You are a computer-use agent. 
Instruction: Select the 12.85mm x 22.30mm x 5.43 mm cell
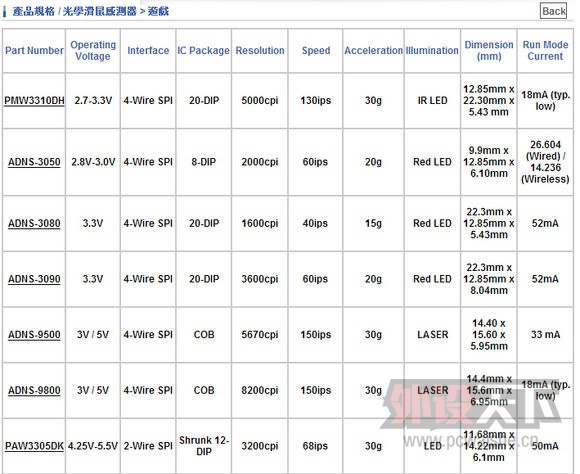pos(489,101)
